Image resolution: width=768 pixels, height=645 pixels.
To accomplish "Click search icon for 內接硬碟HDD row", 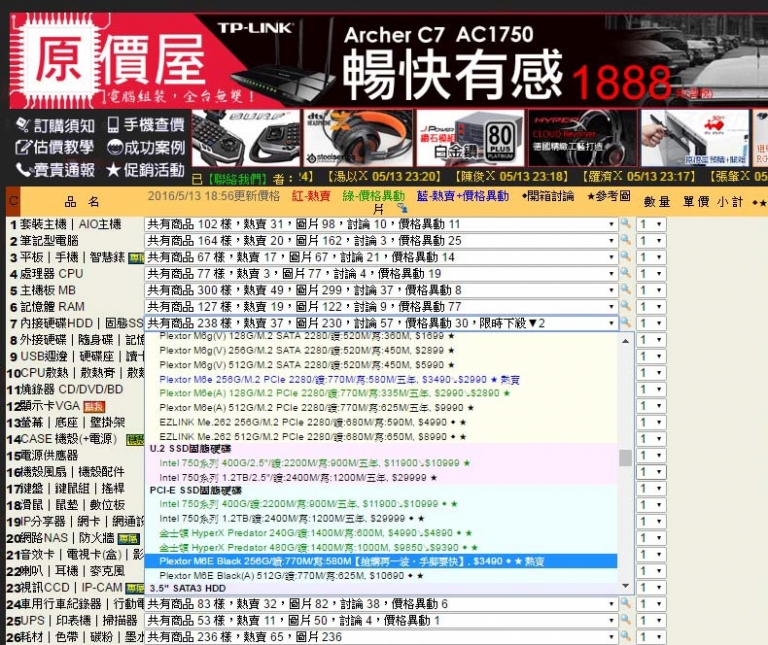I will (x=625, y=322).
